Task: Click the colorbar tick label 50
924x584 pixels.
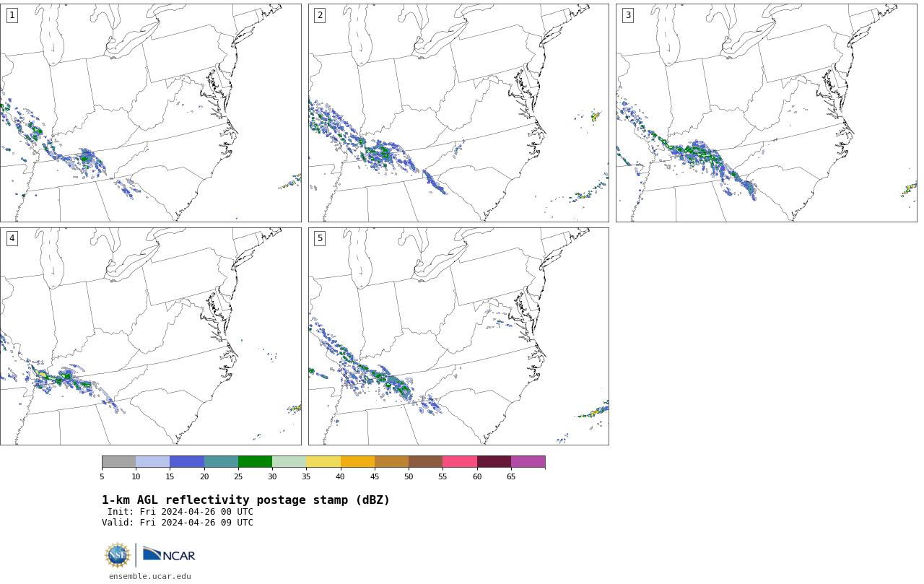Action: point(409,476)
